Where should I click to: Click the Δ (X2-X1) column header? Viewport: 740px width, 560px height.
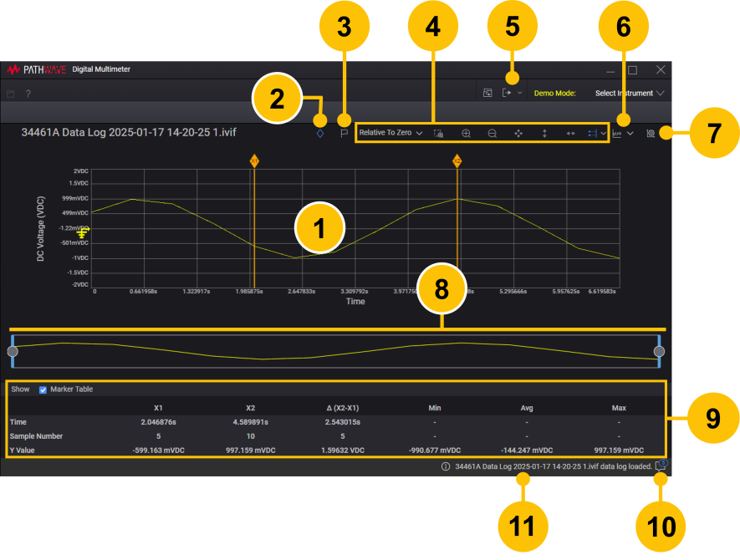pyautogui.click(x=343, y=408)
